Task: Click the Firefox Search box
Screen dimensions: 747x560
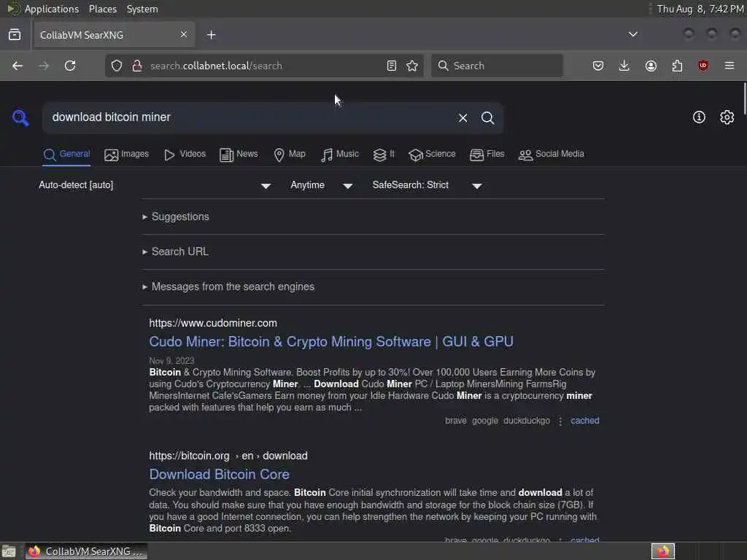Action: pyautogui.click(x=497, y=66)
